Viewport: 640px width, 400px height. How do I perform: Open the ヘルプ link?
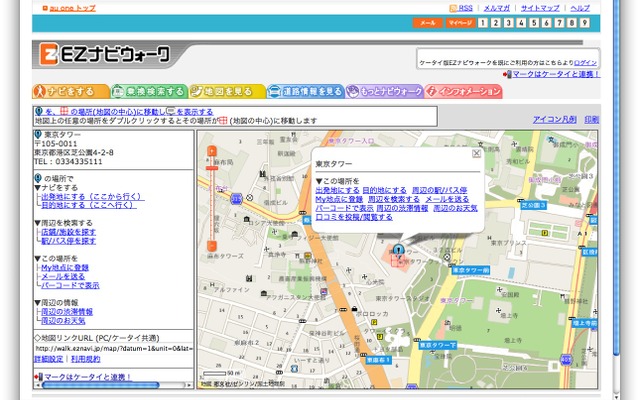(x=580, y=8)
